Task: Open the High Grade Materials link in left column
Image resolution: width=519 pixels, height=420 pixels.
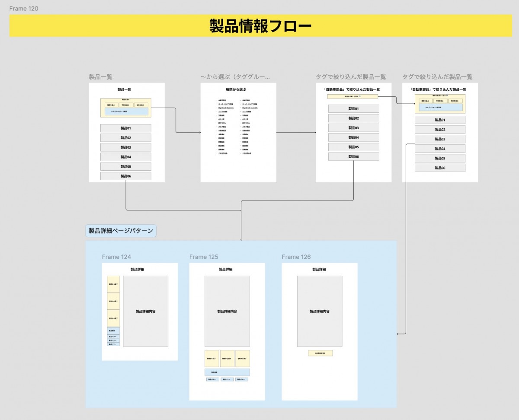Action: 225,108
